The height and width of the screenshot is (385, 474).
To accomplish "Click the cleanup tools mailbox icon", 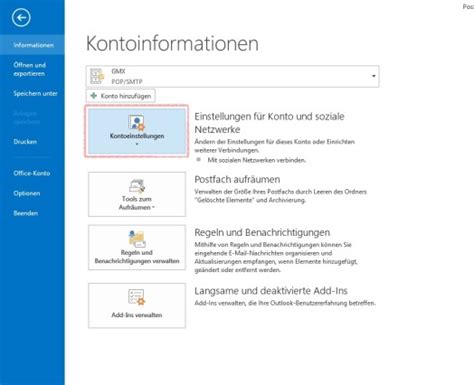I will [x=137, y=186].
